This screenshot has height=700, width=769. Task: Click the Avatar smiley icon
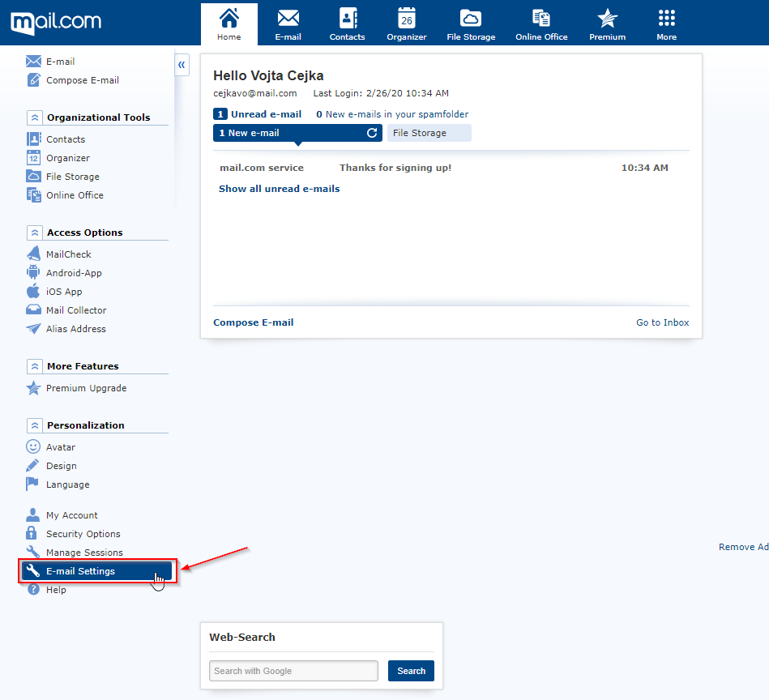(33, 446)
